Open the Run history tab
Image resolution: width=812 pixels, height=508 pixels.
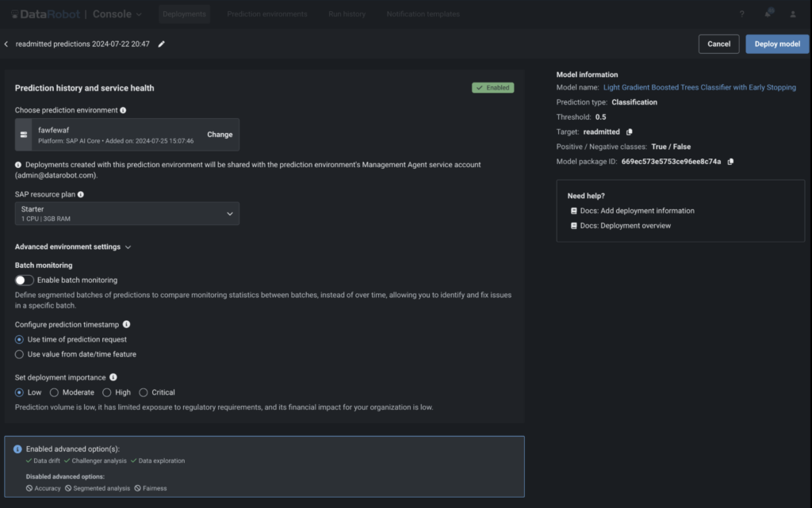(347, 14)
